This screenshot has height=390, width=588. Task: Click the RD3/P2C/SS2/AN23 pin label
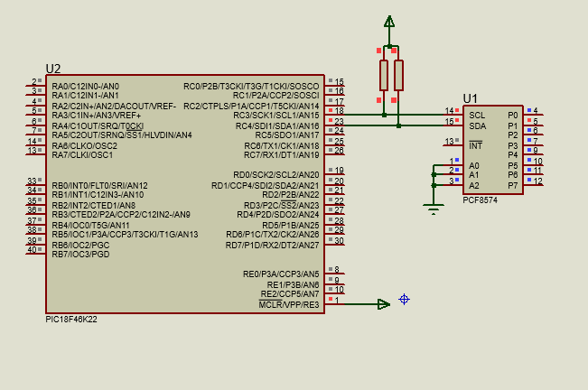pyautogui.click(x=282, y=206)
